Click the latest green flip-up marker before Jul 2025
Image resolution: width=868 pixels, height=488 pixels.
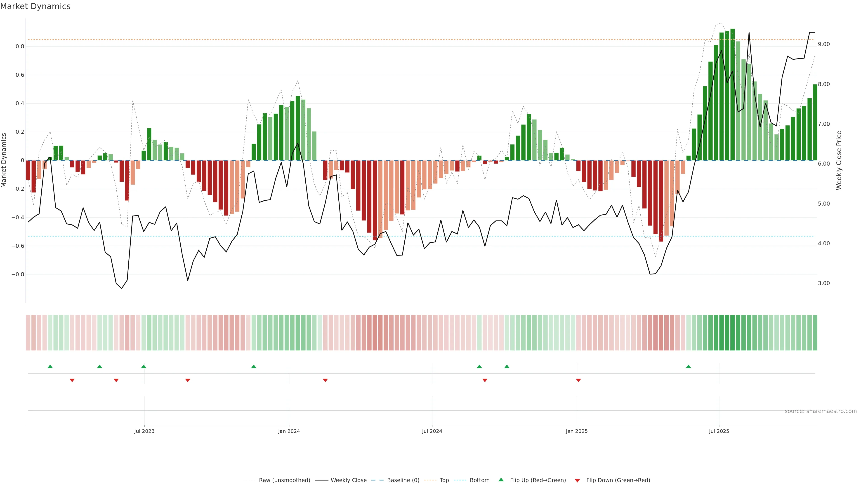pyautogui.click(x=688, y=366)
